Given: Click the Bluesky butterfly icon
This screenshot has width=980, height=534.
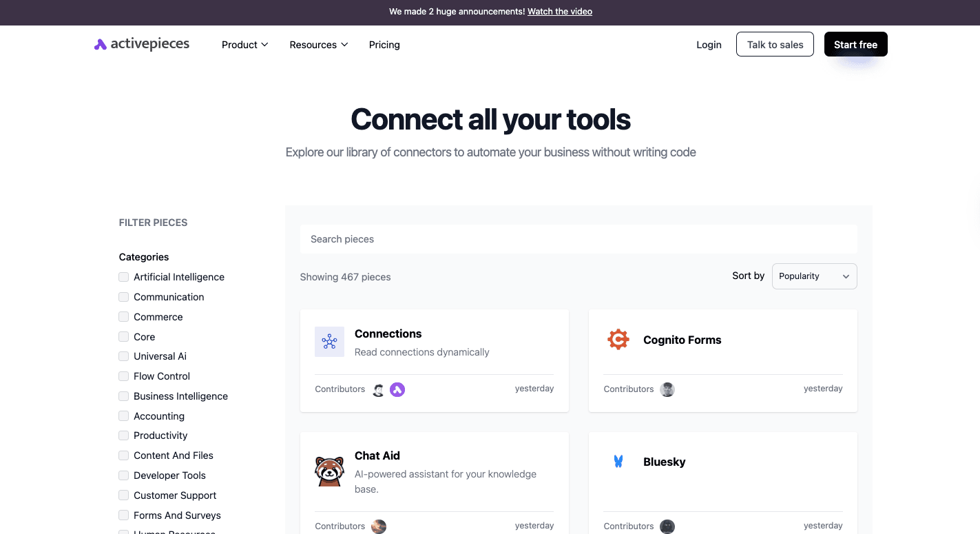Looking at the screenshot, I should (618, 462).
